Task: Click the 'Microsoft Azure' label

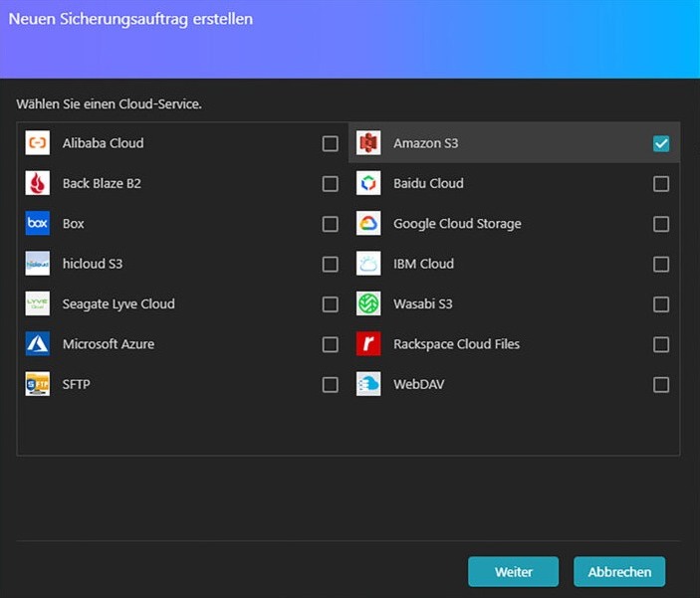Action: [x=109, y=344]
